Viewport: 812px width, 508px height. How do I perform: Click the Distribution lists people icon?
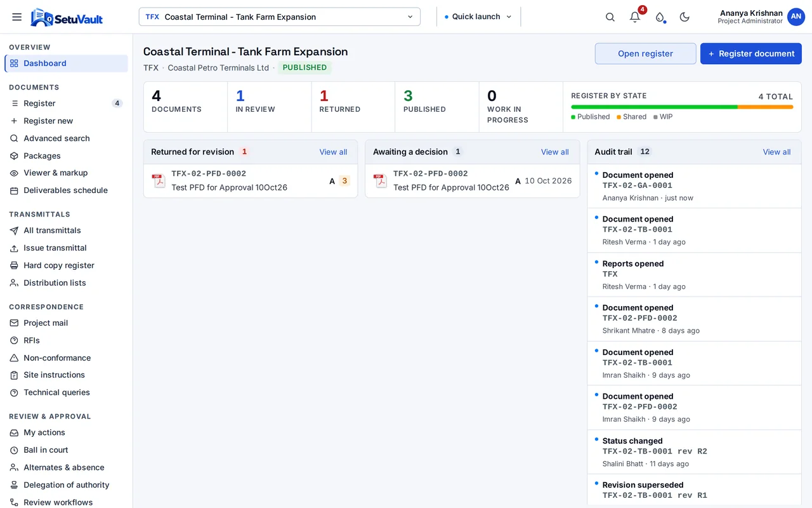[14, 283]
